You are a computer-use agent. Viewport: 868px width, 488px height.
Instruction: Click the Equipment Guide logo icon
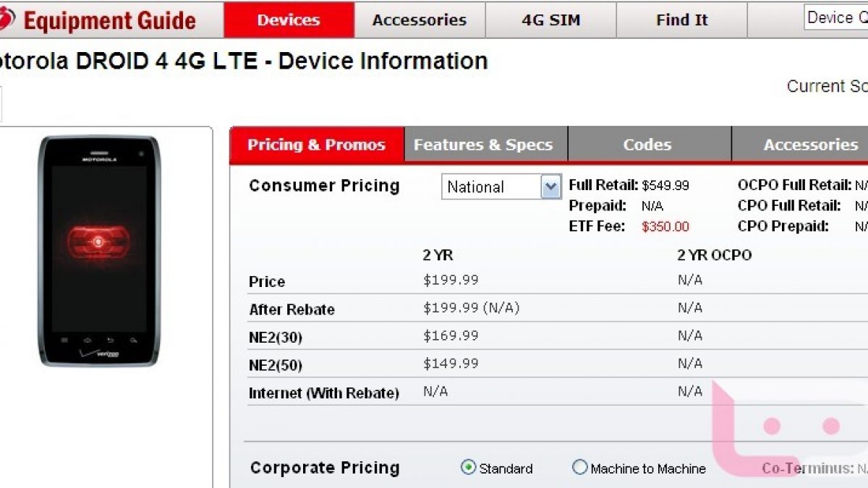(6, 20)
